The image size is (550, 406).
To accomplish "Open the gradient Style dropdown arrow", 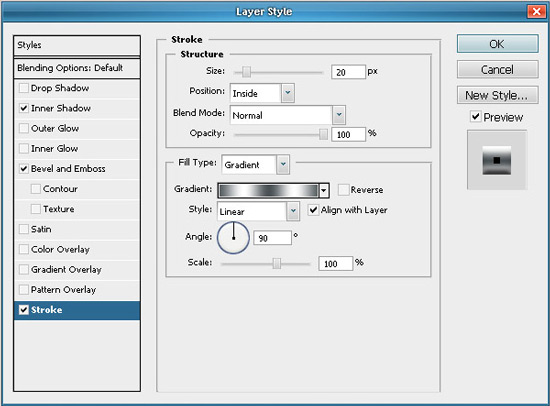I will [293, 211].
